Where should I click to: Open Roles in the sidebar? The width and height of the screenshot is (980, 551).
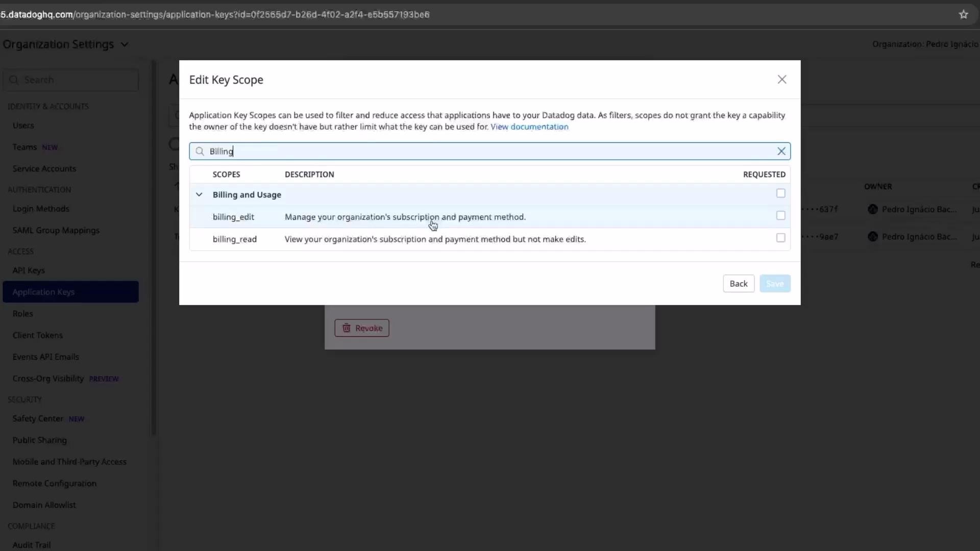click(22, 314)
